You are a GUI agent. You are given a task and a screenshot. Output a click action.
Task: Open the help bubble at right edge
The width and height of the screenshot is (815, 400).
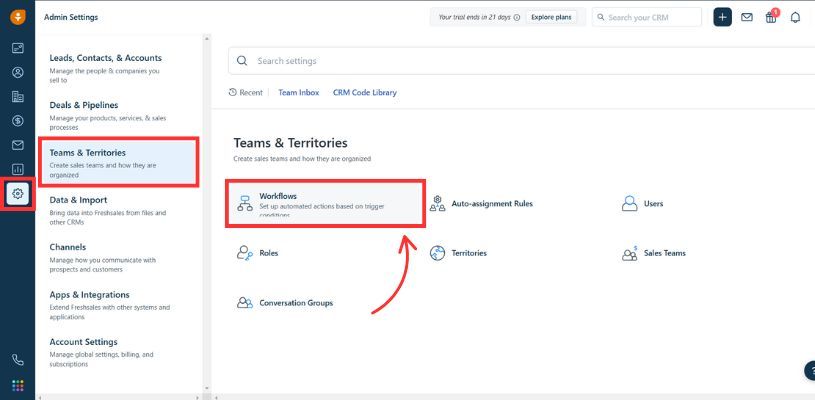pos(810,371)
